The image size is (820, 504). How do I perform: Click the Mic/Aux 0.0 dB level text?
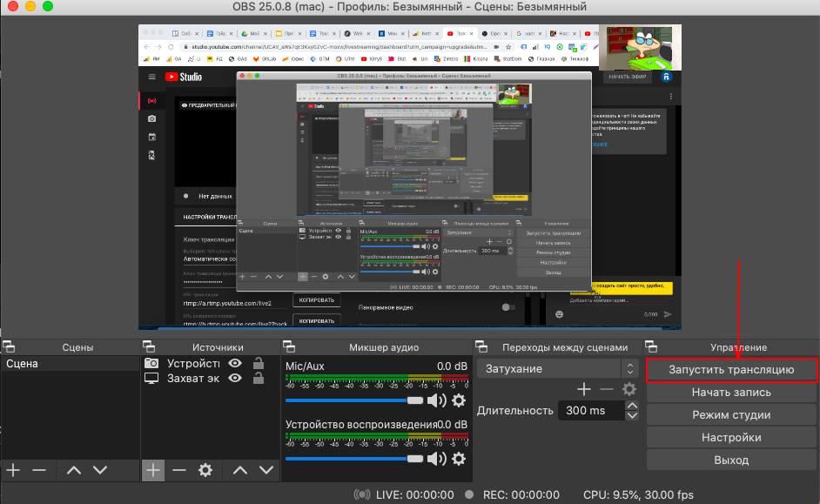point(453,366)
